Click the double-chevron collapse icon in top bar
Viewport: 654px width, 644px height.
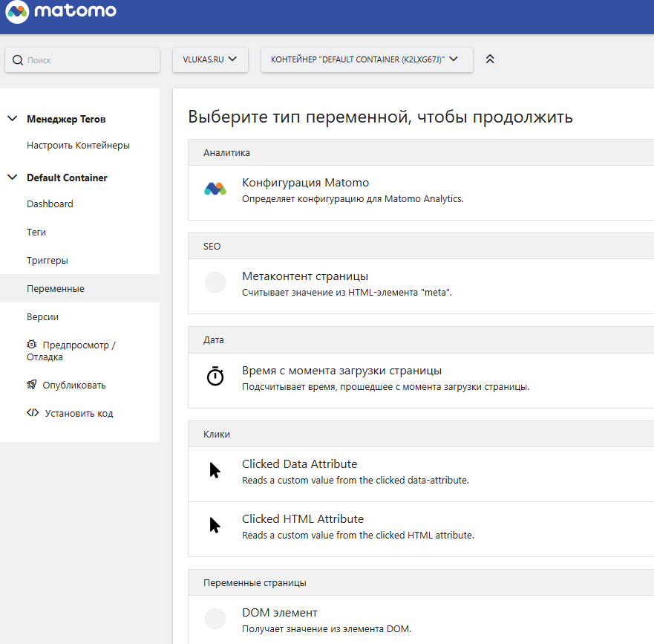490,59
